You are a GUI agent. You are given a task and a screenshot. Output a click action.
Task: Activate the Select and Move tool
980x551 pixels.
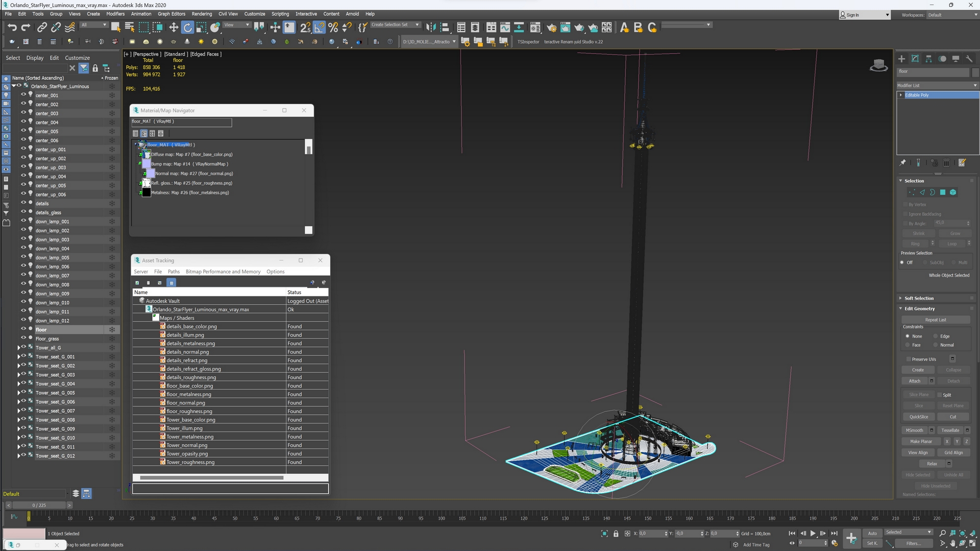click(174, 28)
